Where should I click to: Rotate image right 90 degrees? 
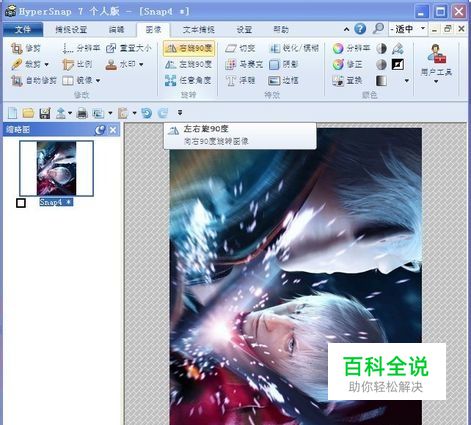189,48
